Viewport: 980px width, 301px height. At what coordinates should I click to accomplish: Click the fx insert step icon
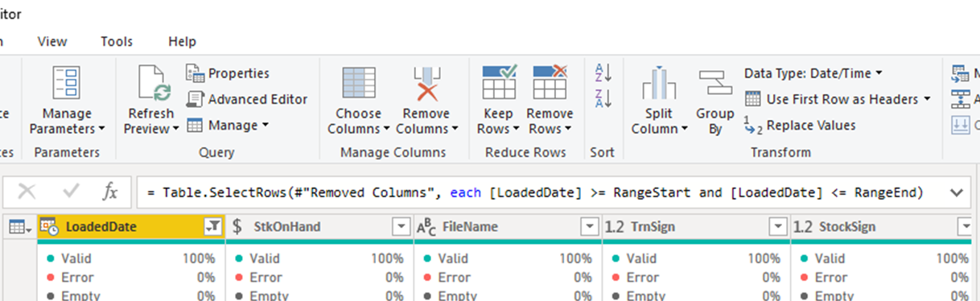(110, 192)
